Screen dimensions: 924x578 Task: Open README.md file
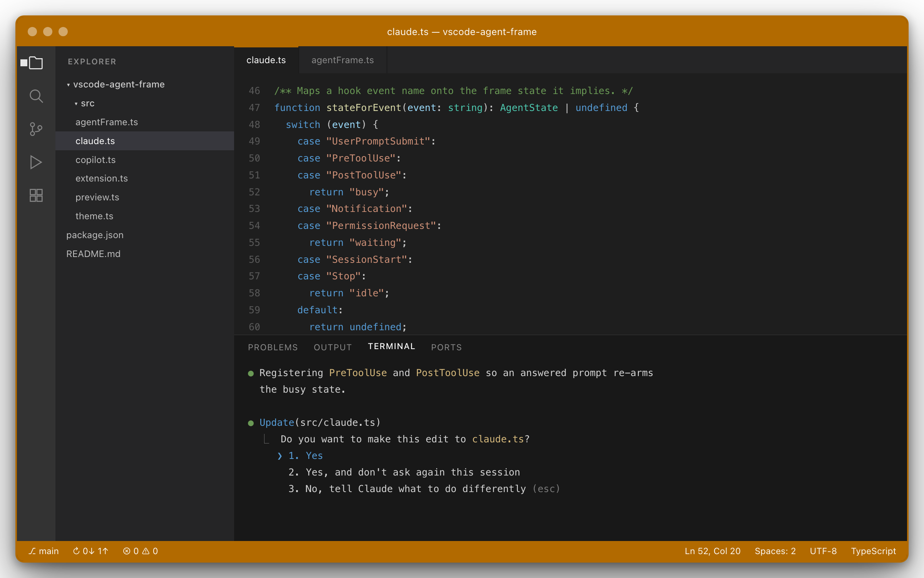145,254
